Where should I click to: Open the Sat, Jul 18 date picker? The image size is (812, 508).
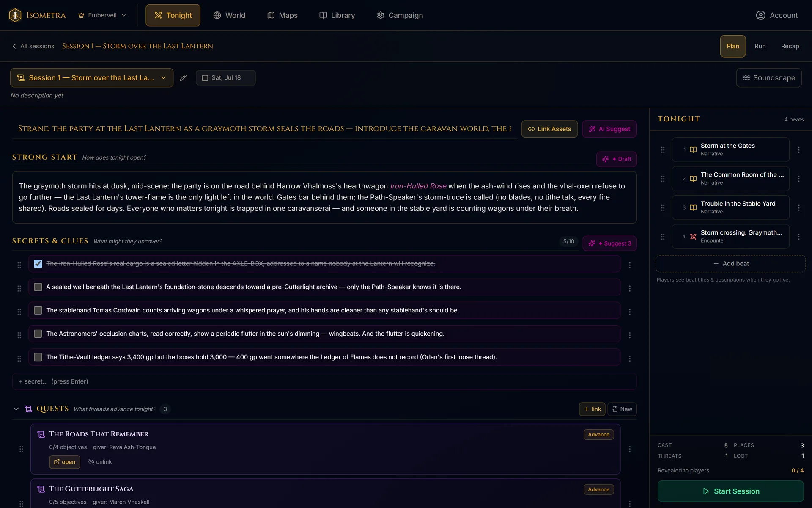click(225, 78)
